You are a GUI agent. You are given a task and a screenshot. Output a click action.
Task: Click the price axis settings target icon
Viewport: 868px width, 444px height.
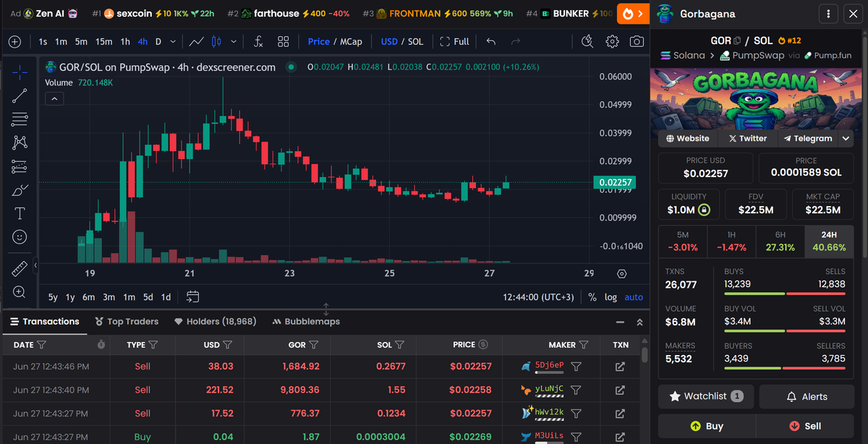[622, 273]
